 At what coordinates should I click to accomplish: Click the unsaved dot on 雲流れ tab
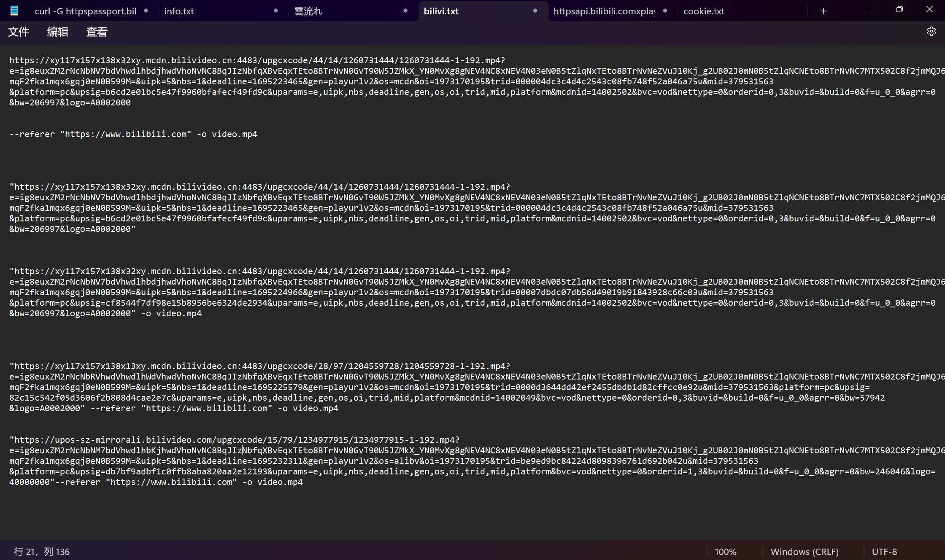[405, 11]
